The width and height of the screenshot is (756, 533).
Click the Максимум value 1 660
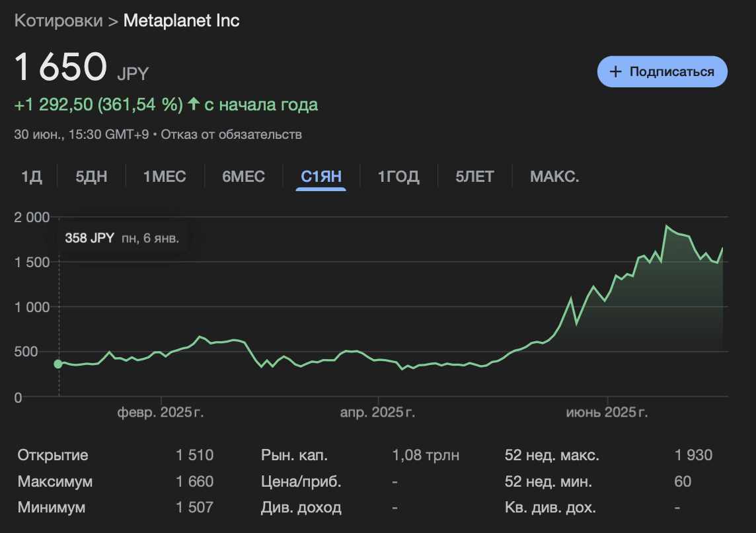click(194, 481)
